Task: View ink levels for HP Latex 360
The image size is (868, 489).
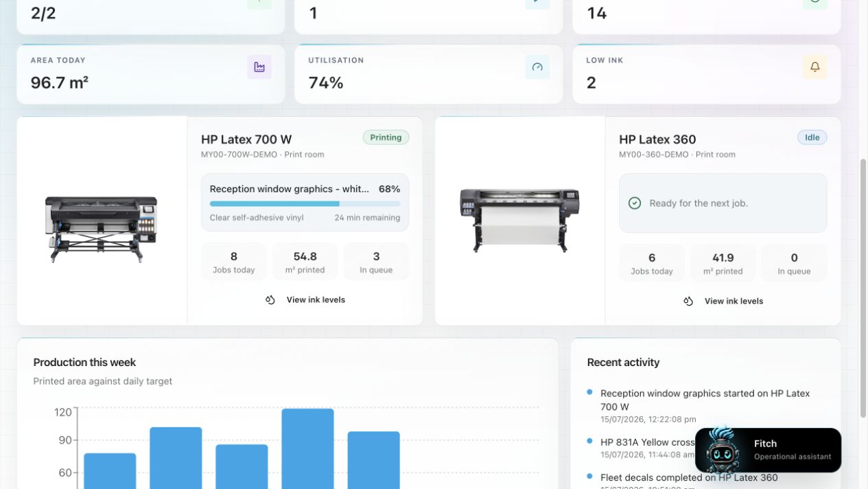Action: tap(723, 302)
